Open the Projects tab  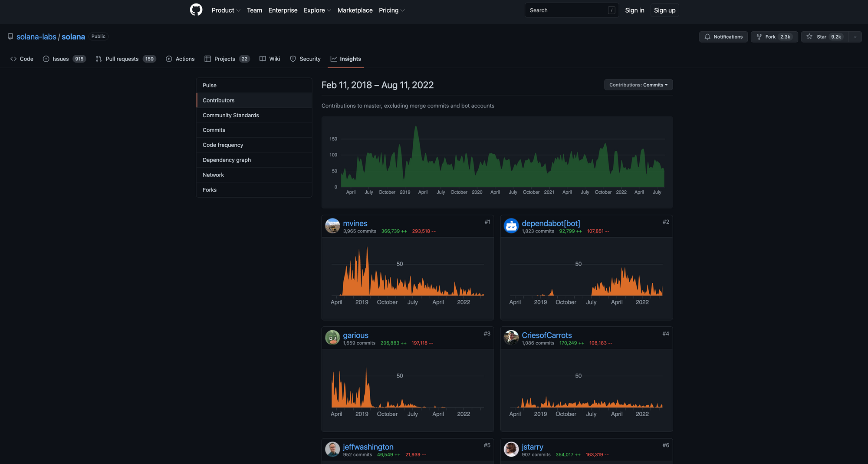coord(227,59)
